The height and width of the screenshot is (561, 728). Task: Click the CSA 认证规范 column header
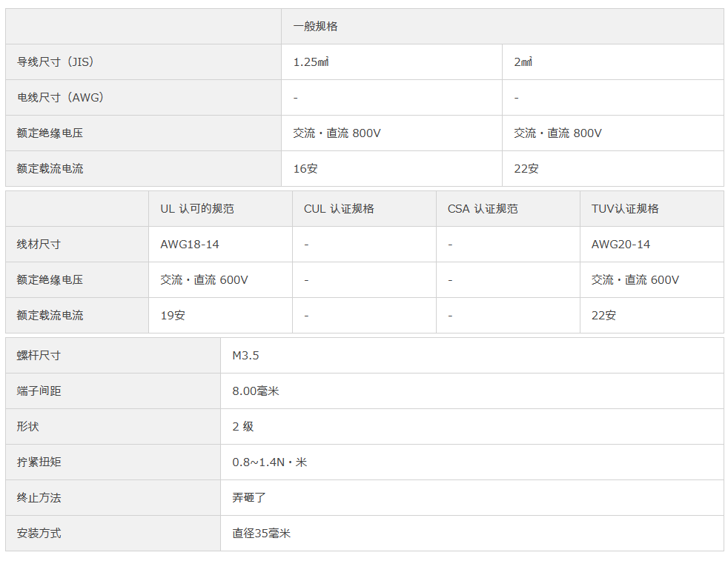pyautogui.click(x=483, y=209)
